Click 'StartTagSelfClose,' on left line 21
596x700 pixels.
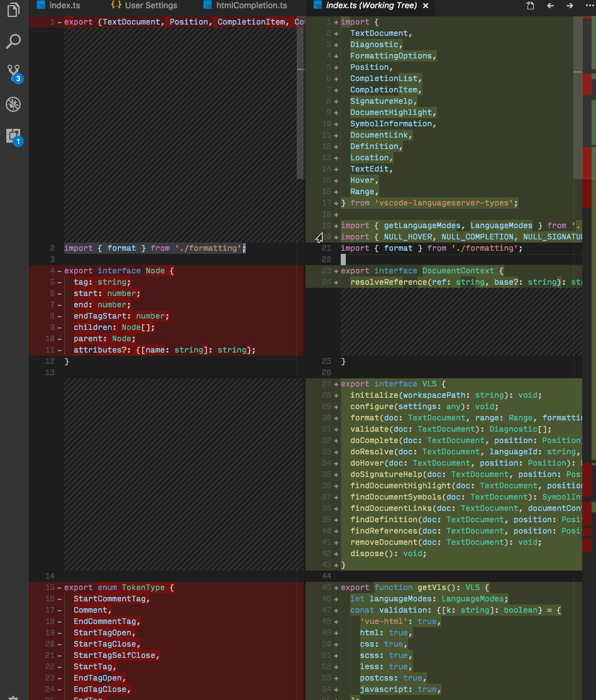tap(116, 655)
